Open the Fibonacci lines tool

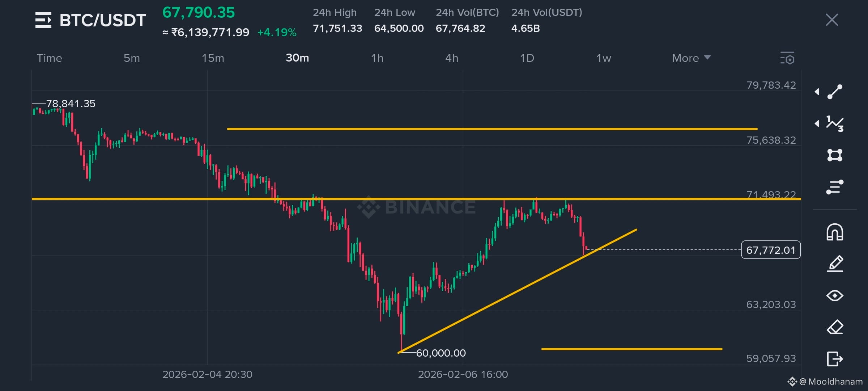835,187
